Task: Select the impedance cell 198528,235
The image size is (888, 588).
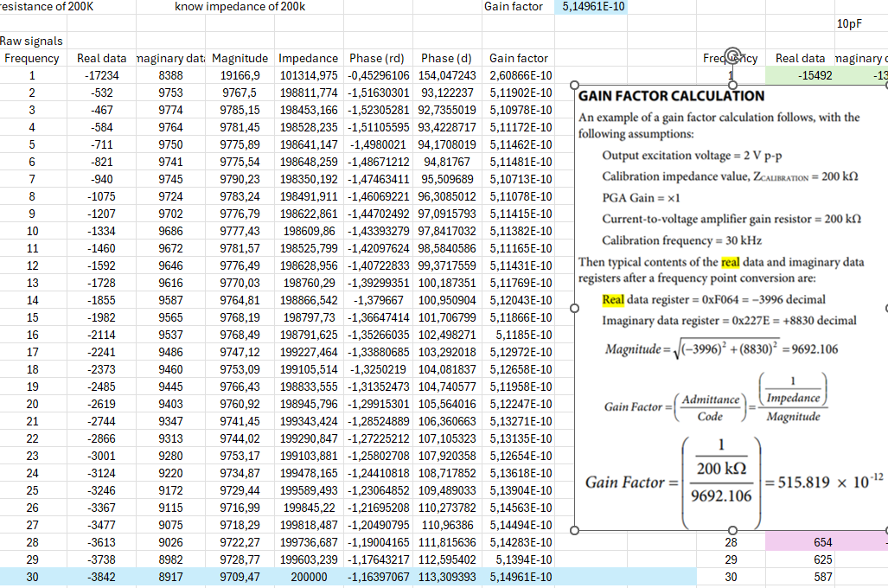Action: [x=309, y=127]
